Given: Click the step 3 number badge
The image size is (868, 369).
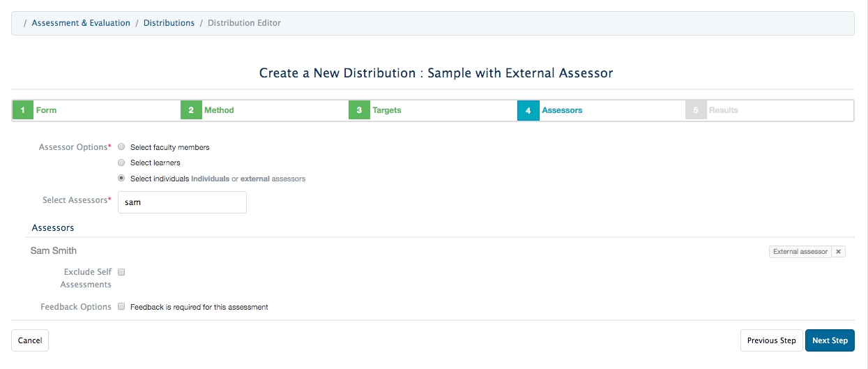Looking at the screenshot, I should 359,110.
